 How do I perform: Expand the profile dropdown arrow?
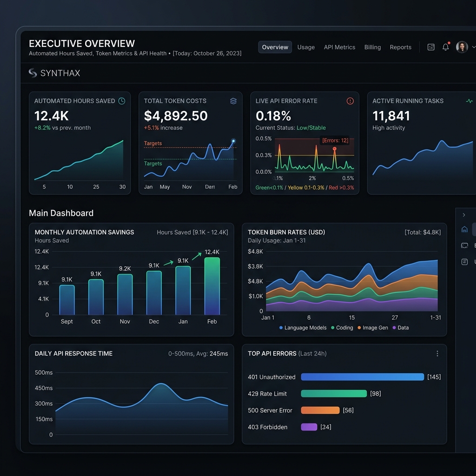click(474, 47)
